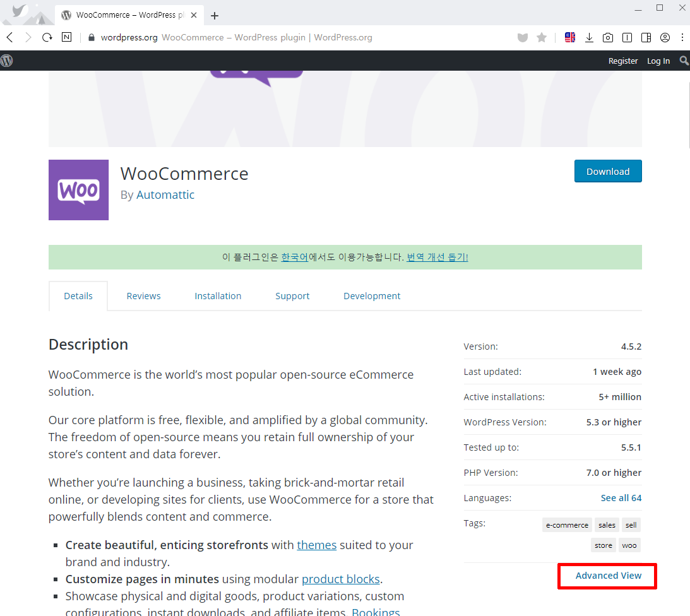The width and height of the screenshot is (690, 616).
Task: Open downloads via the download arrow icon
Action: (589, 38)
